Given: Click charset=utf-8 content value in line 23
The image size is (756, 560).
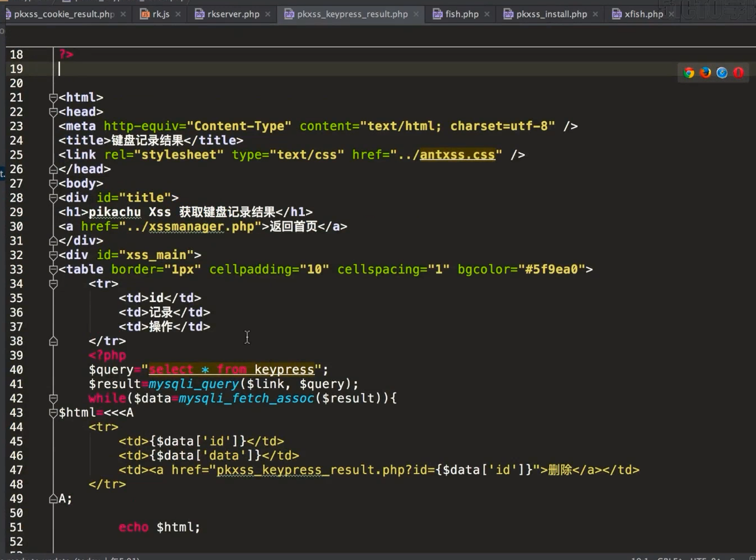Looking at the screenshot, I should (503, 127).
